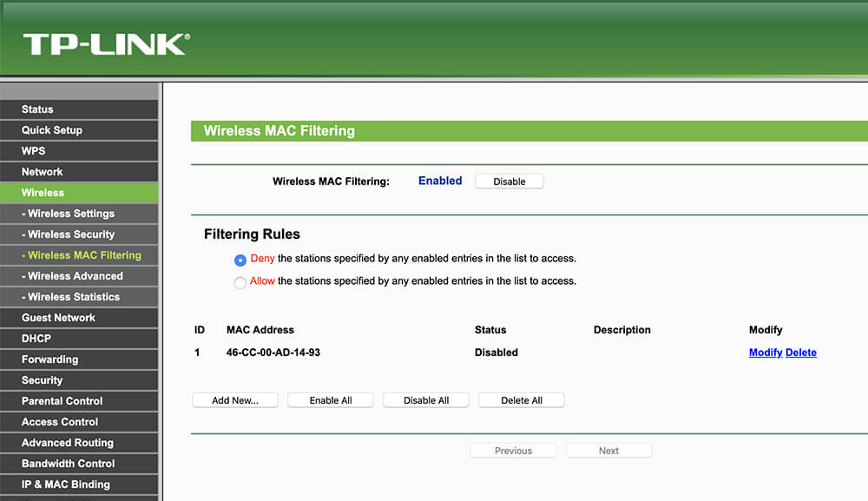Image resolution: width=868 pixels, height=501 pixels.
Task: Modify the MAC address entry
Action: point(765,353)
